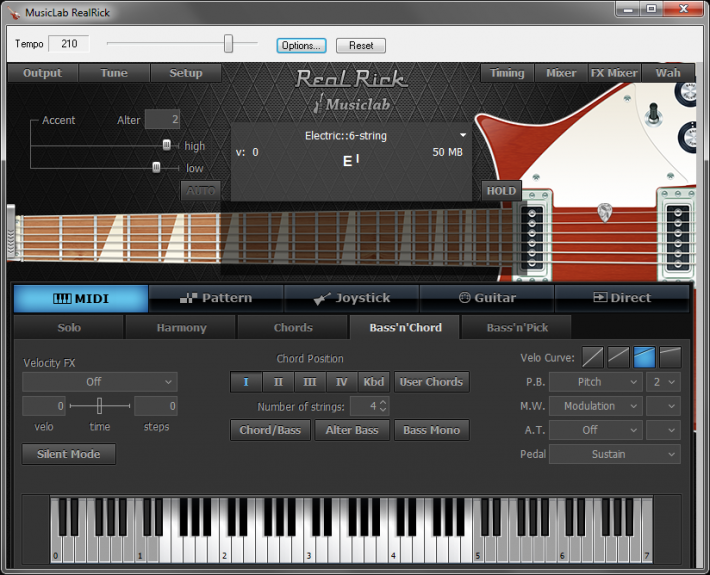Select chord position IV
The width and height of the screenshot is (710, 575).
pos(341,382)
